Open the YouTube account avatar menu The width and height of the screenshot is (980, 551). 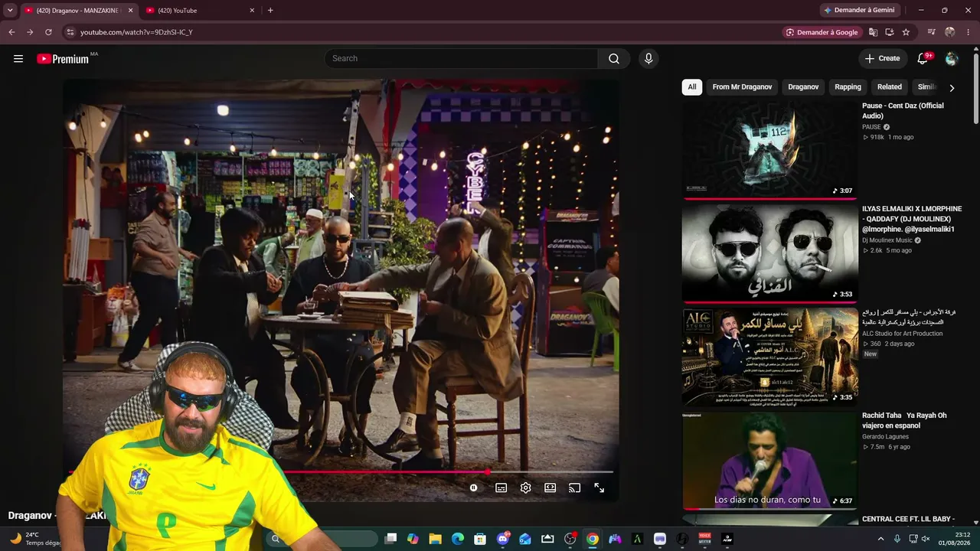click(x=952, y=59)
